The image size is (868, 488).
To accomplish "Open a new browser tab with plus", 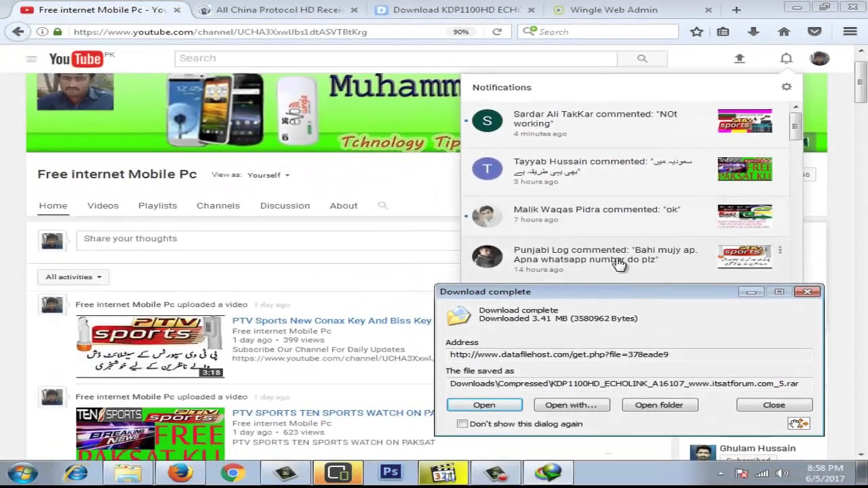I will pos(736,9).
